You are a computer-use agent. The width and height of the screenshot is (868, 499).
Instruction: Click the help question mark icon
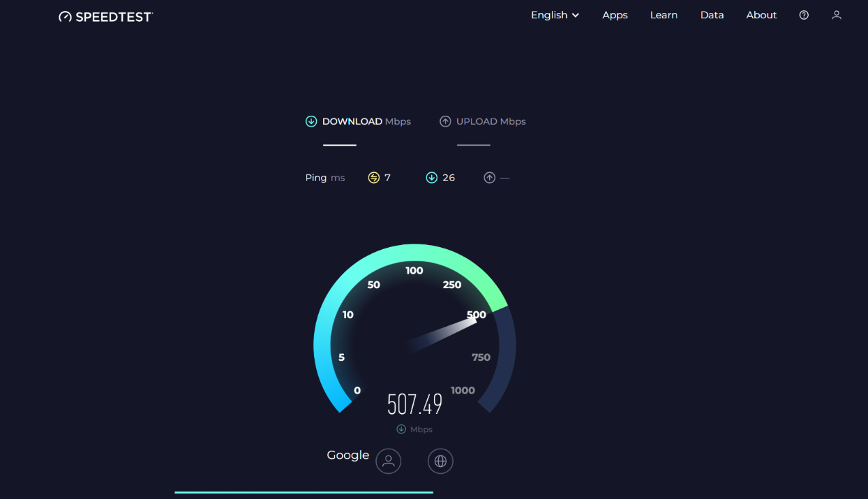click(x=804, y=15)
